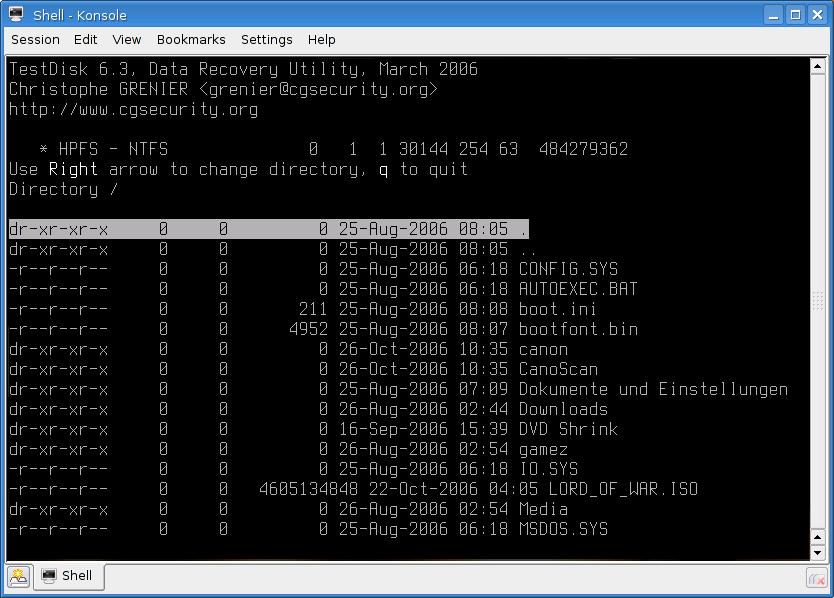The width and height of the screenshot is (834, 598).
Task: Select the Shell session tab
Action: 69,576
